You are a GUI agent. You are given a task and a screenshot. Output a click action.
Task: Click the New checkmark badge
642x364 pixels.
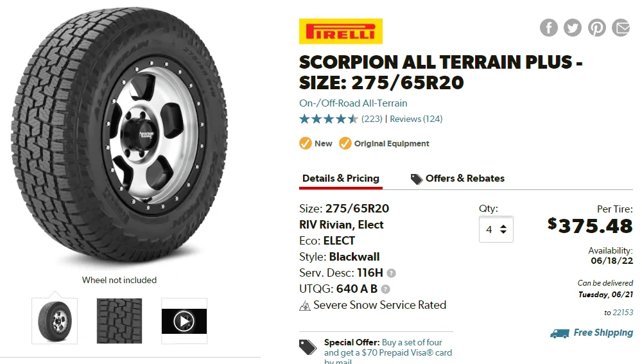pyautogui.click(x=306, y=143)
